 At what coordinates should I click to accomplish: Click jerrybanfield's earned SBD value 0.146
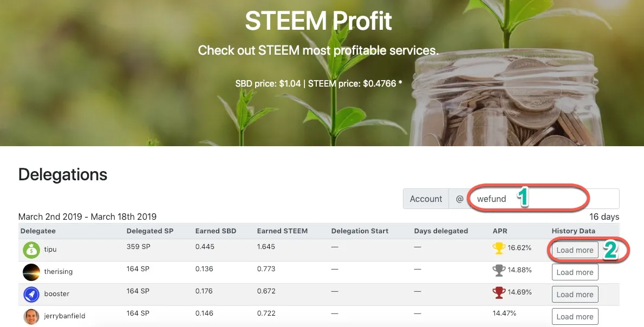tap(205, 313)
